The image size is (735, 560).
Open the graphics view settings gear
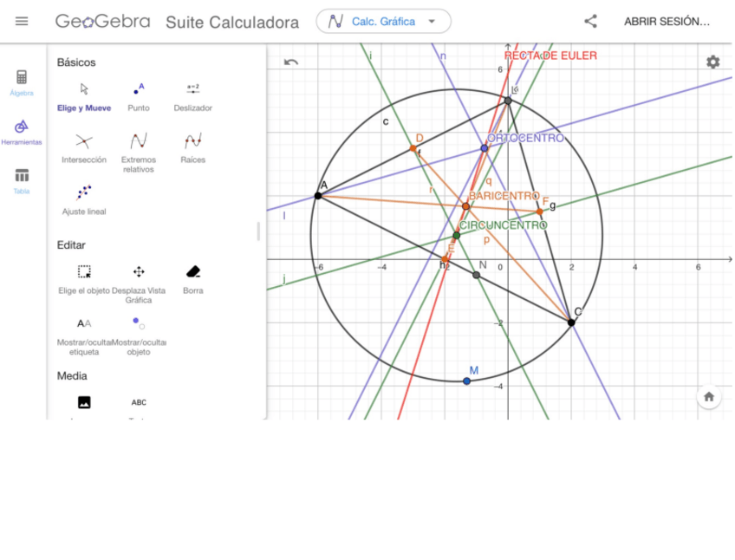[712, 62]
